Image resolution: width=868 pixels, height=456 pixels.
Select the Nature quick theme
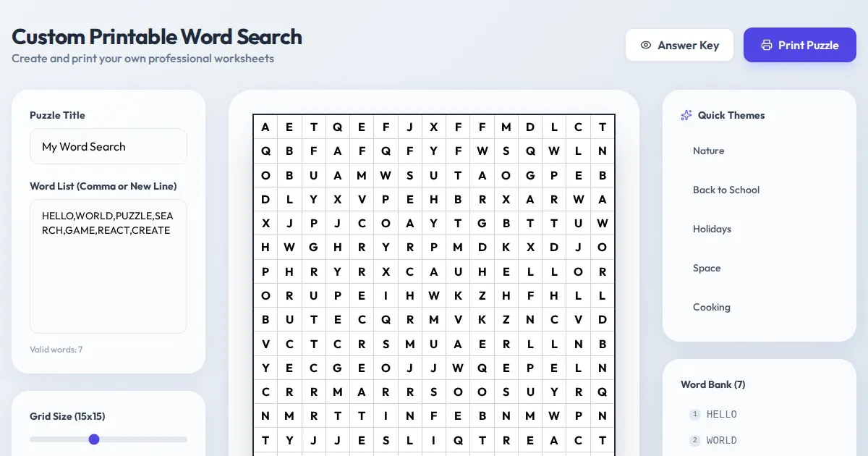pos(708,151)
